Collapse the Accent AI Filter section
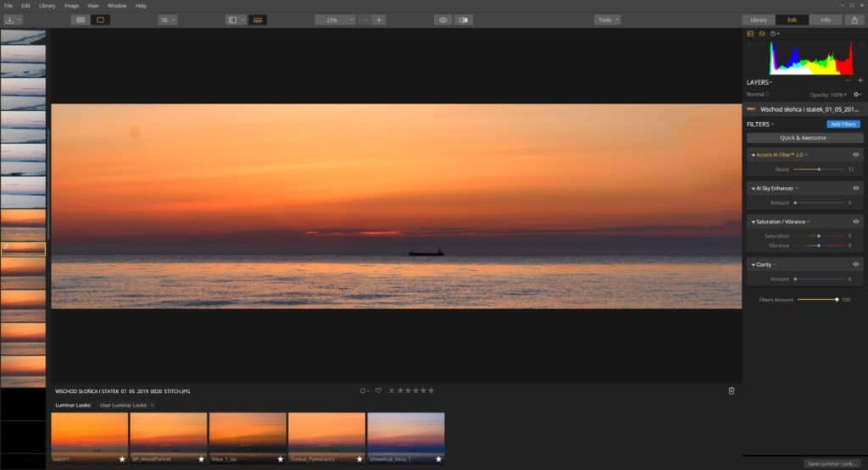The height and width of the screenshot is (470, 868). point(753,155)
